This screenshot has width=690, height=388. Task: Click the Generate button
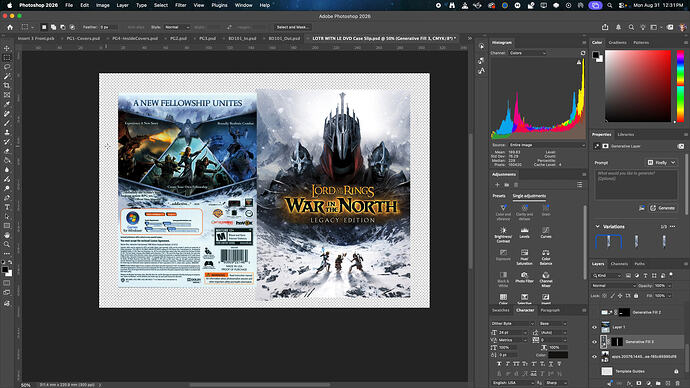(663, 208)
